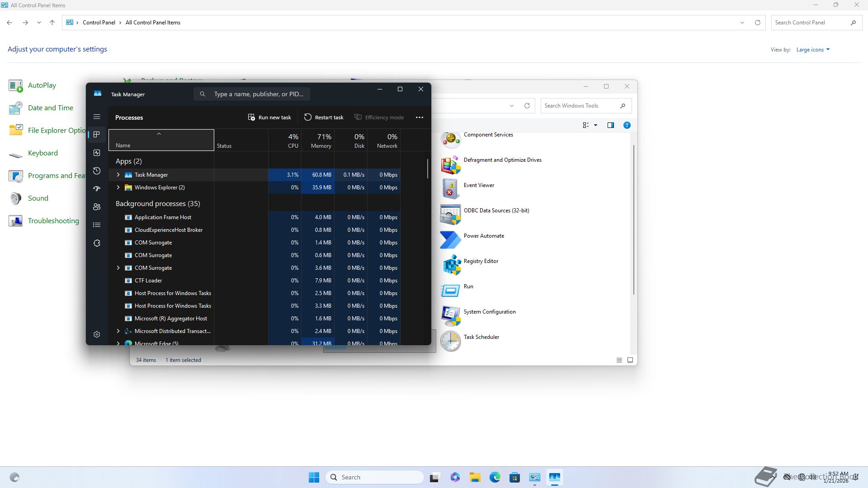
Task: Open Task Manager settings gear
Action: pos(97,334)
